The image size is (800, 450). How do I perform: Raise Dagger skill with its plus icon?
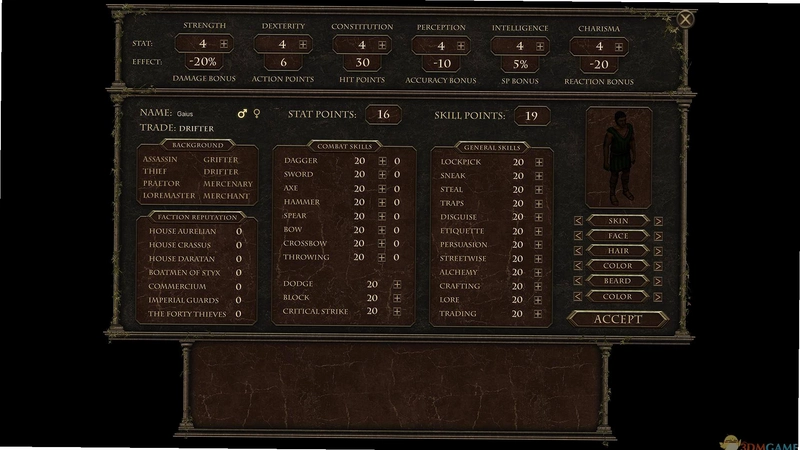pyautogui.click(x=382, y=161)
